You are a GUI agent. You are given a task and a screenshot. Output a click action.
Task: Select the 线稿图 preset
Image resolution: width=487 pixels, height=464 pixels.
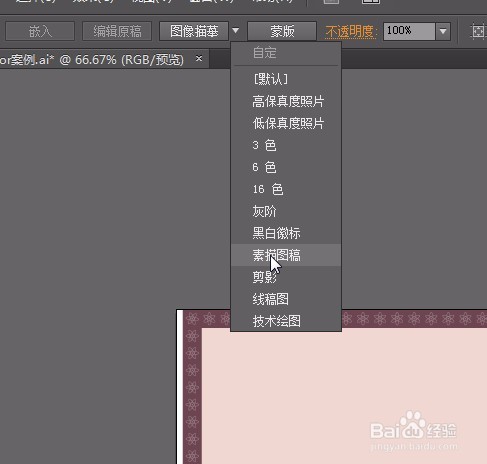(x=286, y=299)
